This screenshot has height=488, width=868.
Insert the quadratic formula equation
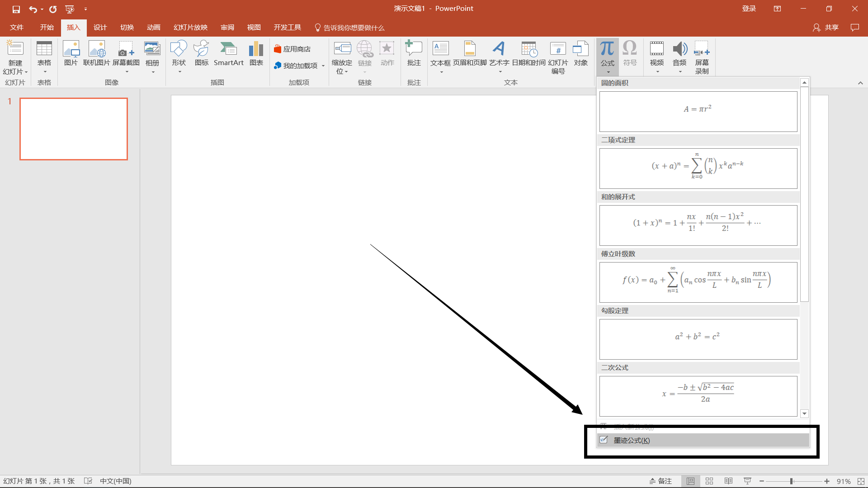[698, 396]
